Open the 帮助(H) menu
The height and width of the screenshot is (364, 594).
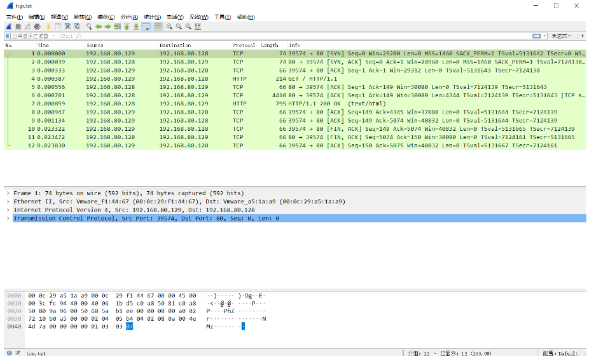point(246,17)
